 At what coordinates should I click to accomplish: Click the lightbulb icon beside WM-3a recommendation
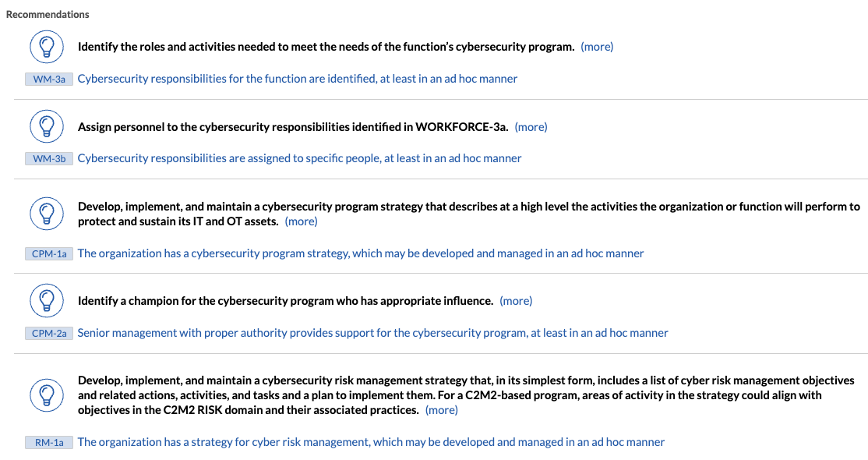[47, 47]
